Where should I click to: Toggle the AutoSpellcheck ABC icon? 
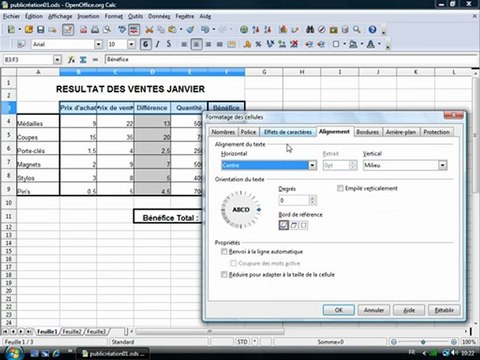coord(134,30)
